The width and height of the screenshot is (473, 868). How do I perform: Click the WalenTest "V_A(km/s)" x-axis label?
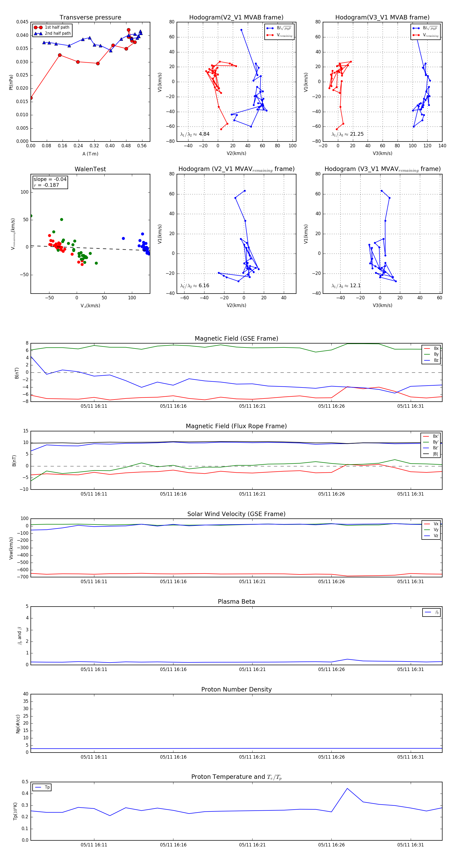[x=90, y=306]
